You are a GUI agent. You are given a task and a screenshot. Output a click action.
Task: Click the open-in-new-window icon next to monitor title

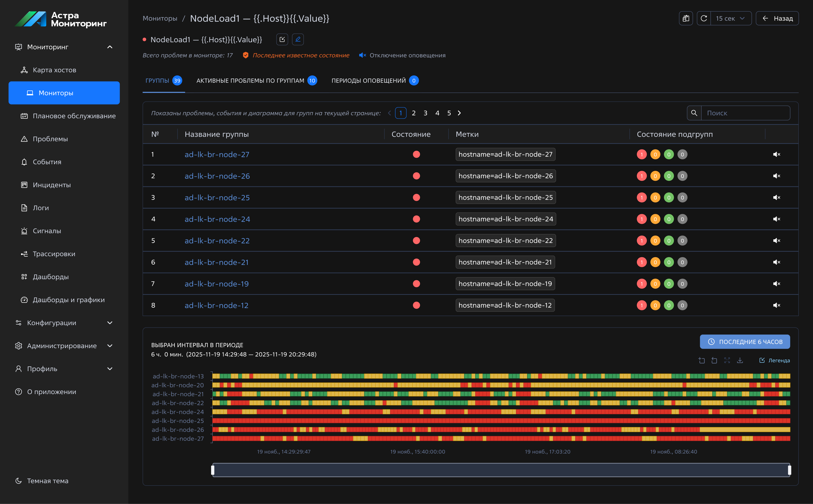click(282, 39)
